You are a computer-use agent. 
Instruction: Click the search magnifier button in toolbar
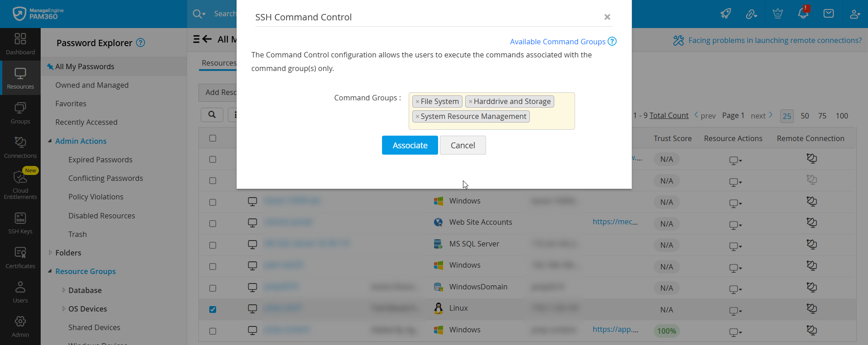(212, 115)
